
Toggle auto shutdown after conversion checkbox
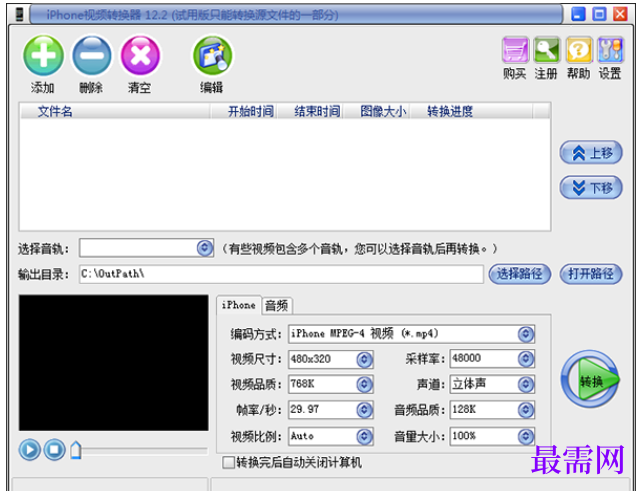[228, 463]
